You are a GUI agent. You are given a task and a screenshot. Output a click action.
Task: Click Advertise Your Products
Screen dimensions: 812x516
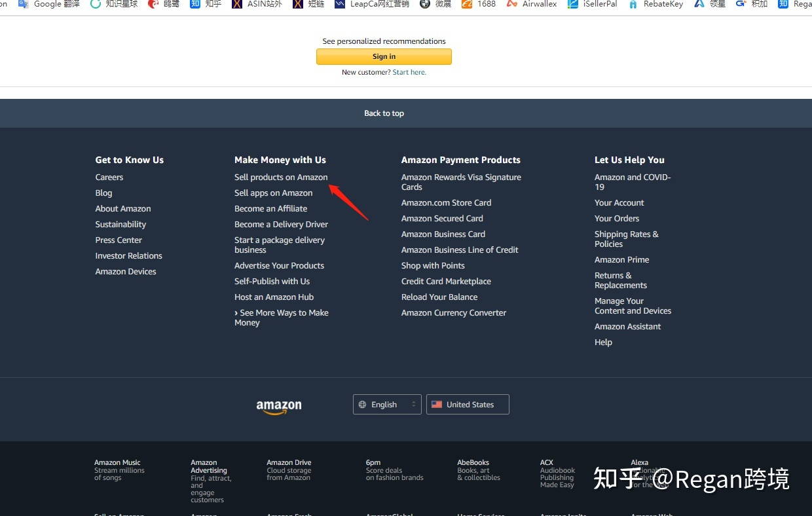[279, 266]
